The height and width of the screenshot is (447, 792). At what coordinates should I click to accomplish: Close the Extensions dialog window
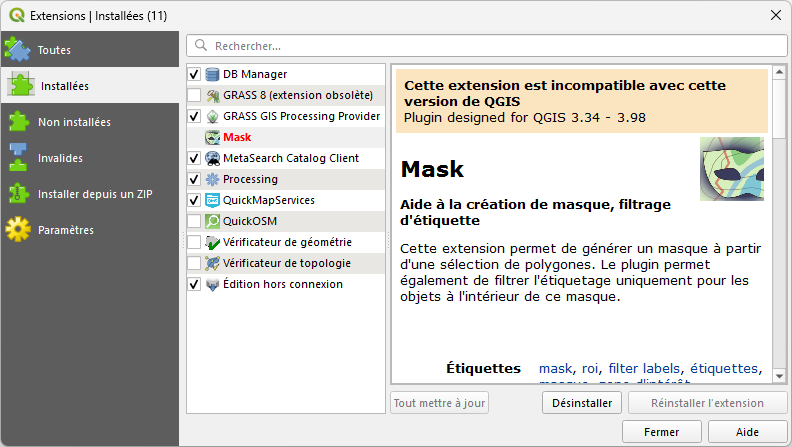[x=776, y=15]
